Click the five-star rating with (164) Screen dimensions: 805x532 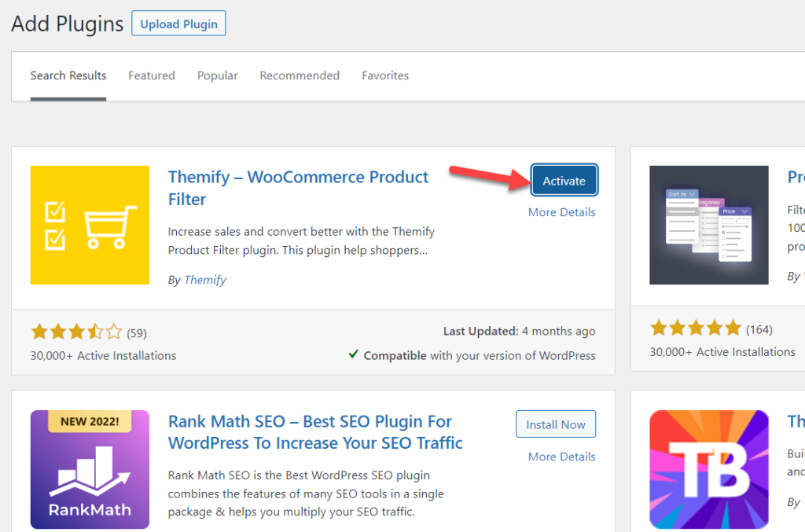click(696, 328)
